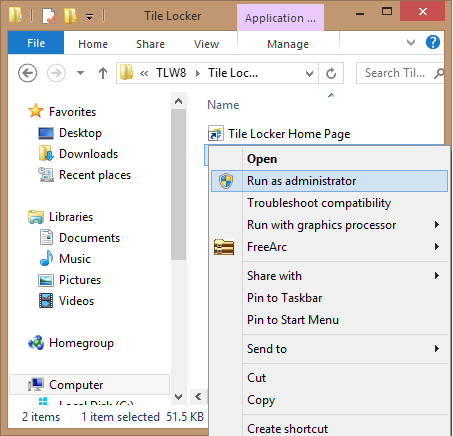Switch to the Home ribbon tab
Viewport: 453px width, 436px height.
click(x=93, y=44)
